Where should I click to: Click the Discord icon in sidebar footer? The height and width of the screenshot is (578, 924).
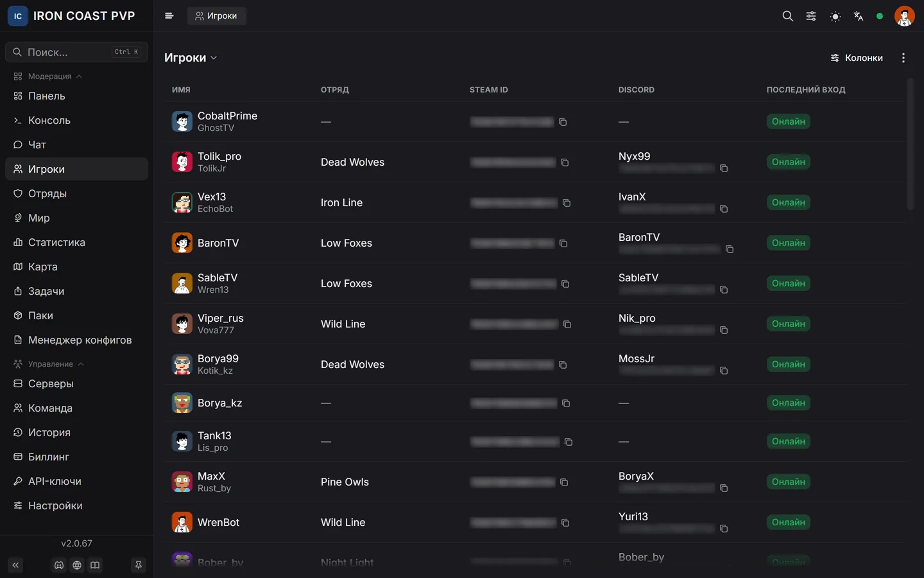pyautogui.click(x=59, y=565)
